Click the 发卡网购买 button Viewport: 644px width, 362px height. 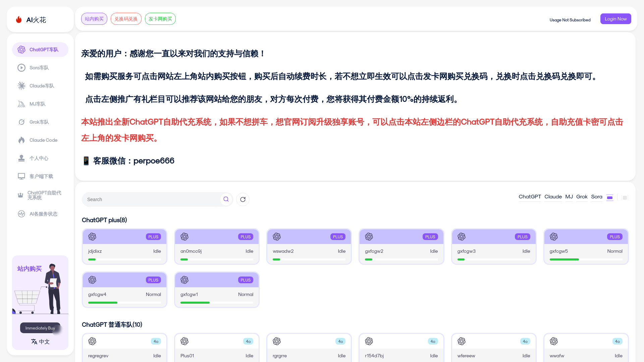160,19
